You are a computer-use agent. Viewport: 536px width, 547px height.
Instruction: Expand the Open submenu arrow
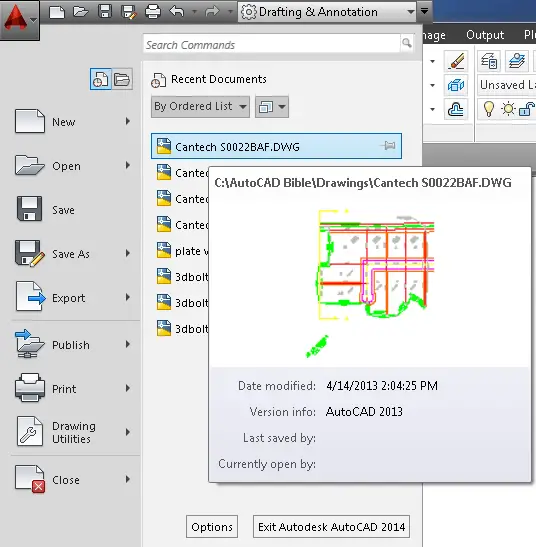[128, 165]
